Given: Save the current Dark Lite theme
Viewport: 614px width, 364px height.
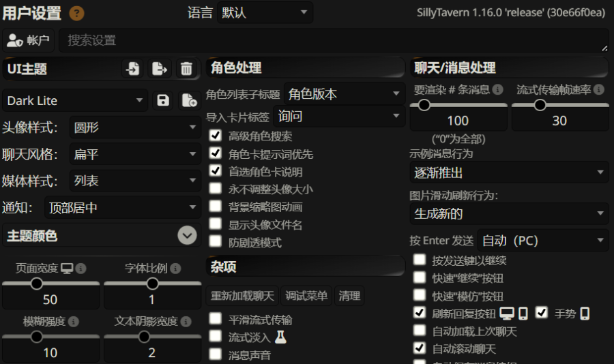Looking at the screenshot, I should pos(163,101).
